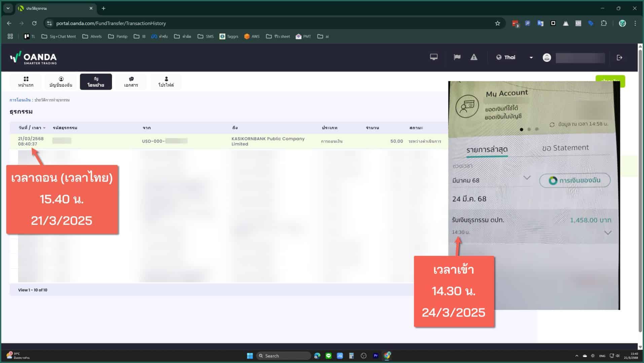644x363 pixels.
Task: Click the สถานะ column header
Action: (x=416, y=128)
